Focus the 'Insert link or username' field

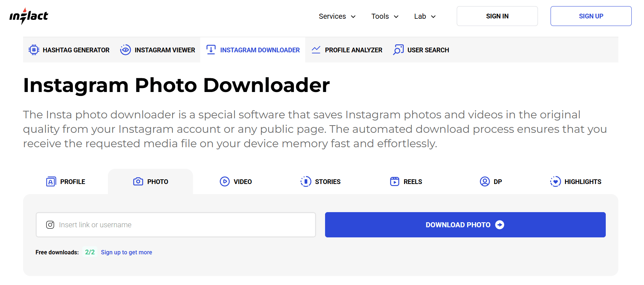[x=176, y=225]
